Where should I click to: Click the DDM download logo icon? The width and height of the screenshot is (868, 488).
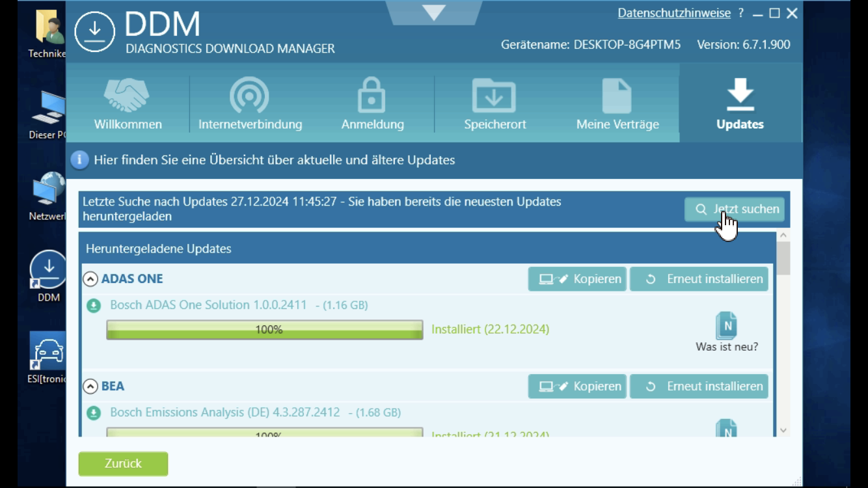click(x=95, y=31)
